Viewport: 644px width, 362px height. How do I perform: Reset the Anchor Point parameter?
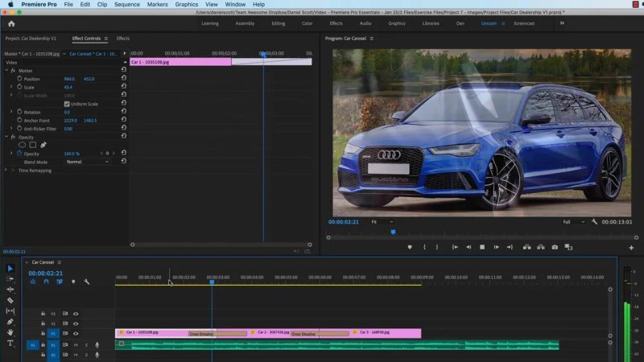124,119
